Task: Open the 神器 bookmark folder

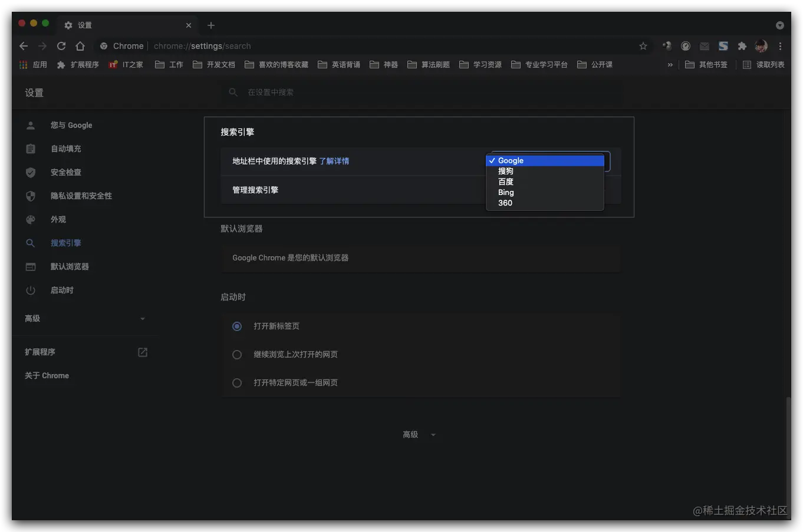Action: click(x=384, y=65)
